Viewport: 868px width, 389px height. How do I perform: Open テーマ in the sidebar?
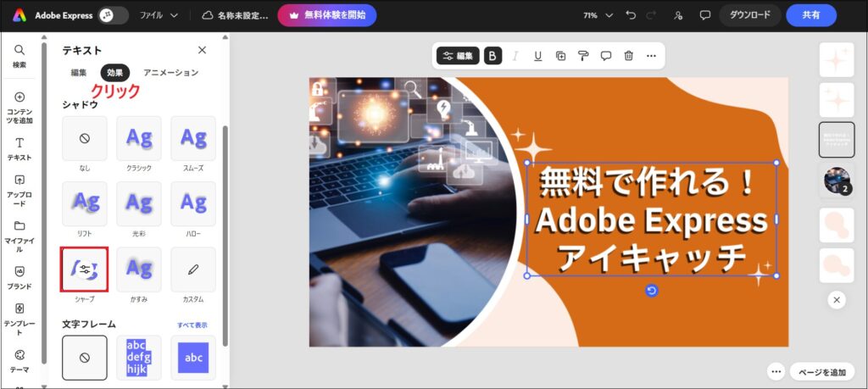coord(19,361)
